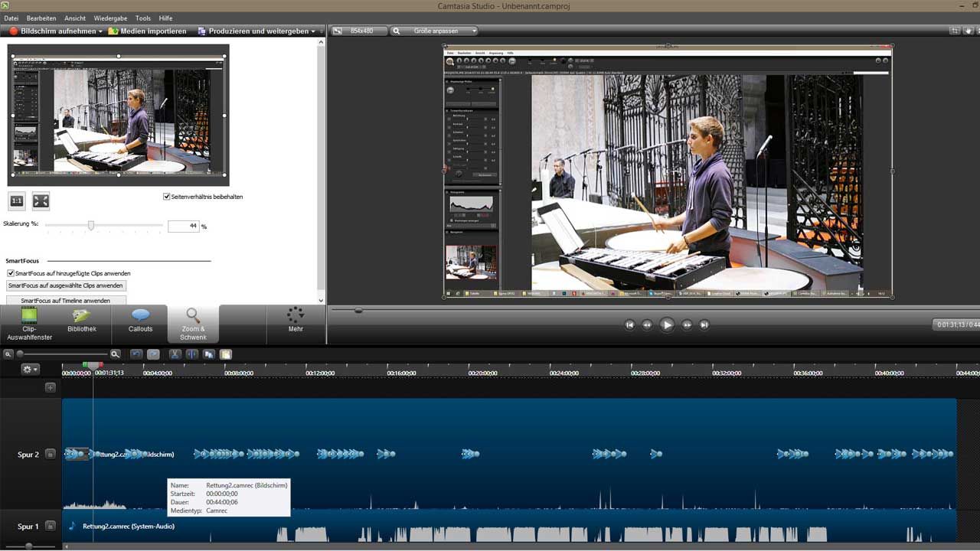
Task: Open the Bildschirm aufnehmen dropdown
Action: (100, 31)
